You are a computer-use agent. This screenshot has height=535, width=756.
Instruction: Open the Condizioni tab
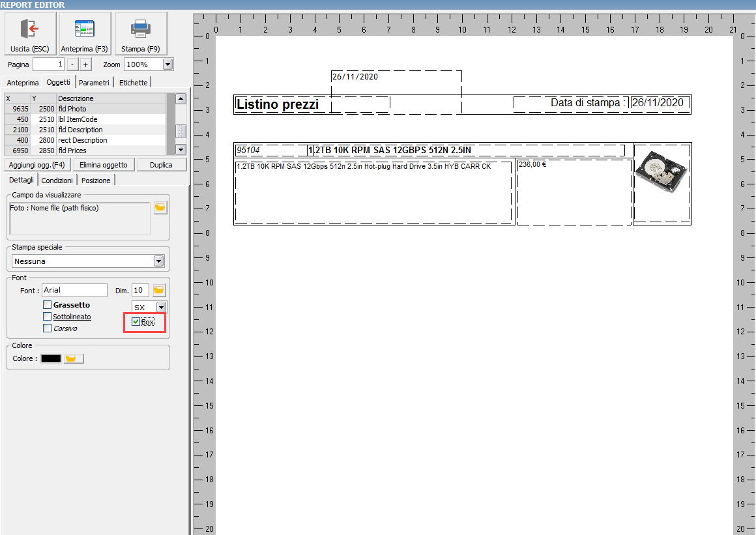tap(57, 181)
